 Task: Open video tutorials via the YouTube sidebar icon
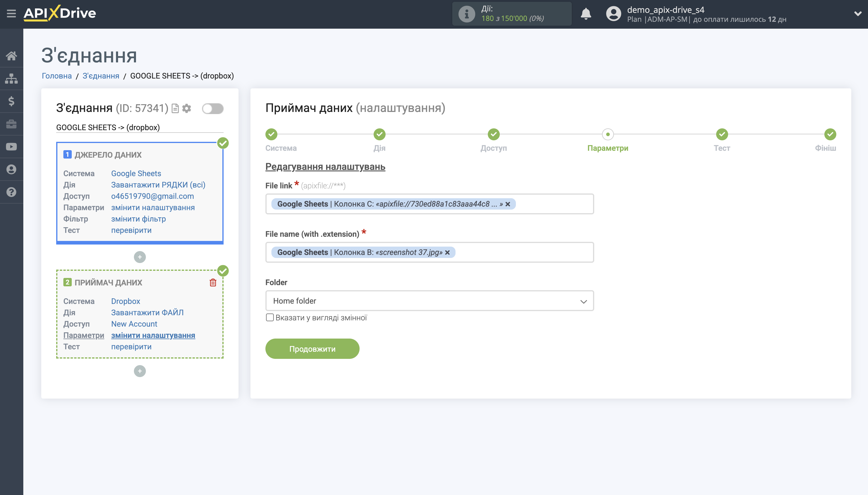click(x=11, y=146)
